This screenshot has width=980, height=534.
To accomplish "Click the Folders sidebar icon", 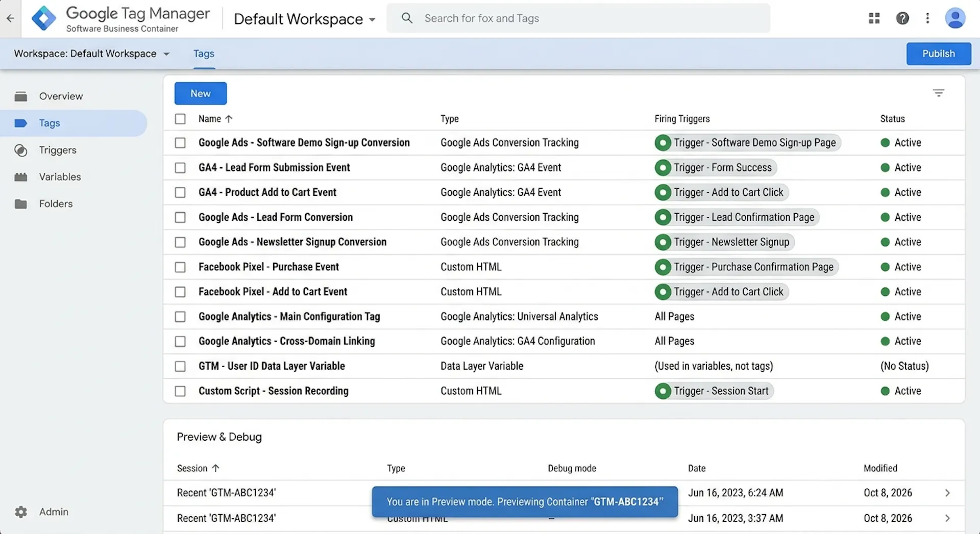I will pos(21,204).
